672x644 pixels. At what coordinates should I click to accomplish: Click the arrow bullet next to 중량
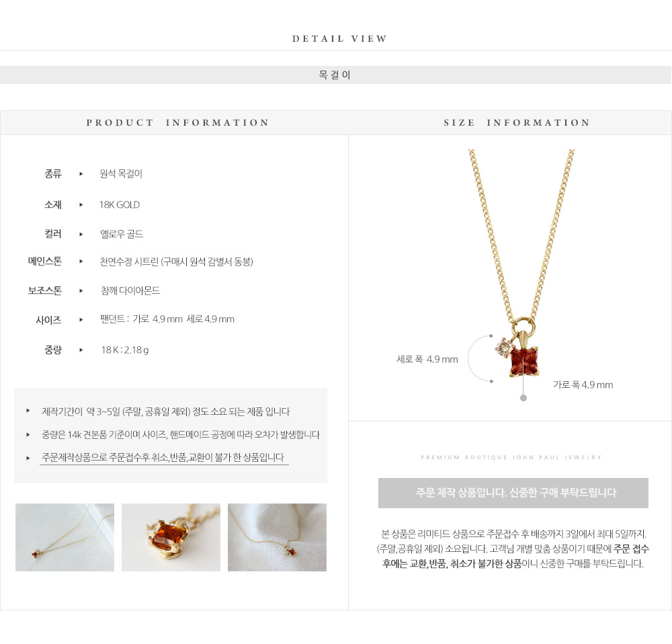(x=81, y=350)
